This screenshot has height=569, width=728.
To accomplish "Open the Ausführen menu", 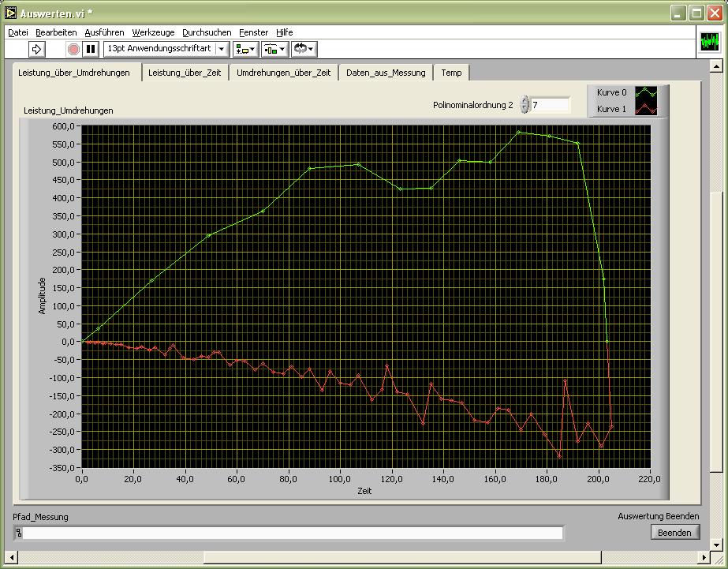I will point(104,32).
